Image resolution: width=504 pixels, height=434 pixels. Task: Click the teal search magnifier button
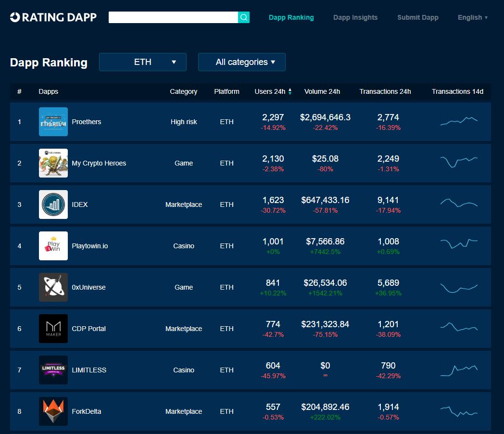coord(244,17)
